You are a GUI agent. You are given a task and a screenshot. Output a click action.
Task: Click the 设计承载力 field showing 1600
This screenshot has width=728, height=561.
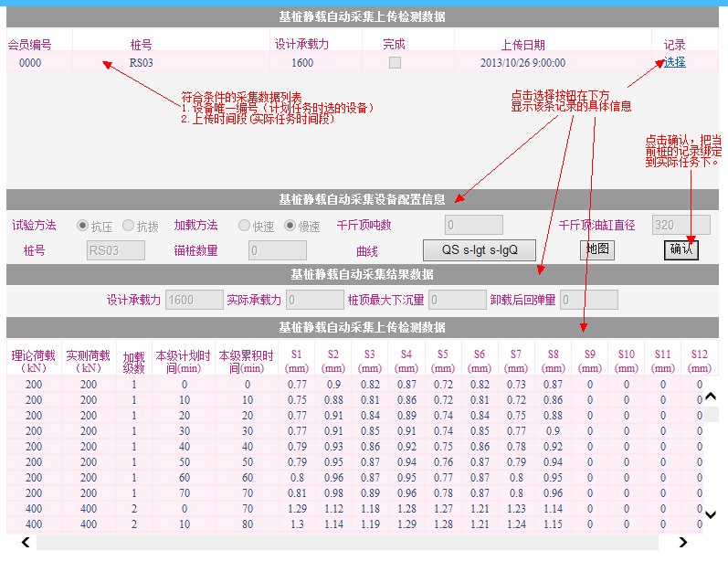194,300
